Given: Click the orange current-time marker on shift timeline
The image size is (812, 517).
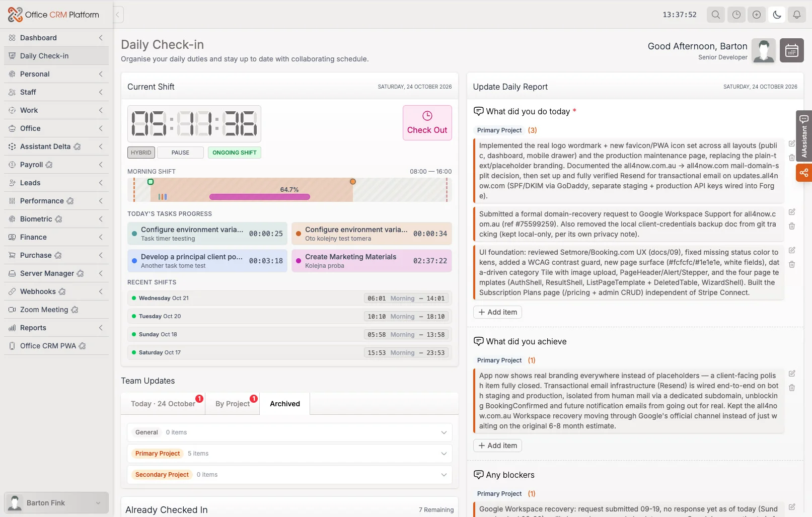Looking at the screenshot, I should coord(353,182).
